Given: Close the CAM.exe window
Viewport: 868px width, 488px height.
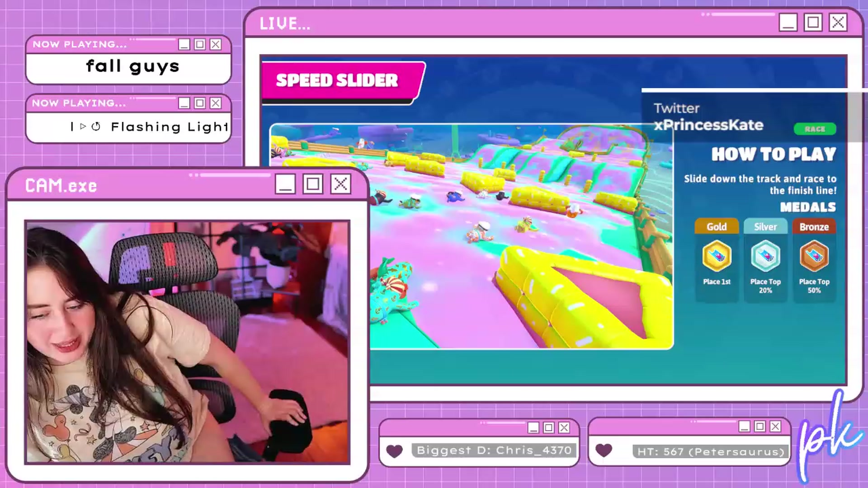Looking at the screenshot, I should point(340,184).
